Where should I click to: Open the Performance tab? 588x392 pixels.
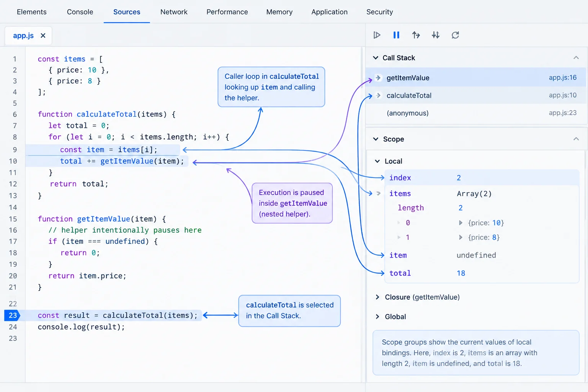coord(227,12)
